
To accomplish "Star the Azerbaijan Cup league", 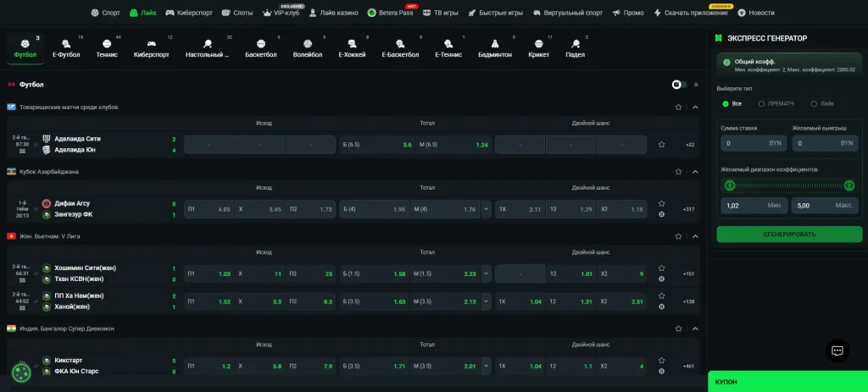I will coord(678,172).
